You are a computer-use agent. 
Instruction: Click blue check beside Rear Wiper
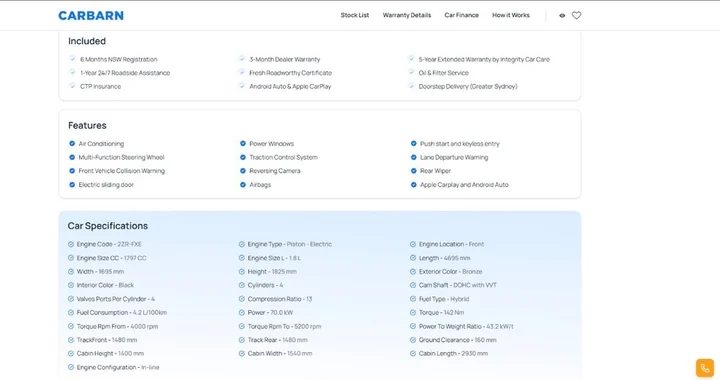(x=414, y=171)
